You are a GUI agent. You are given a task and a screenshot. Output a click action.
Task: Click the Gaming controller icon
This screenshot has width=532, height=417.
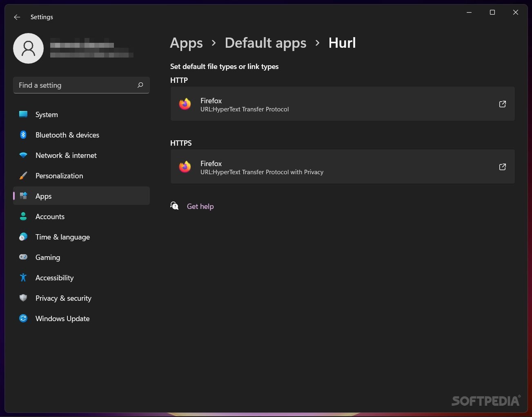click(23, 257)
